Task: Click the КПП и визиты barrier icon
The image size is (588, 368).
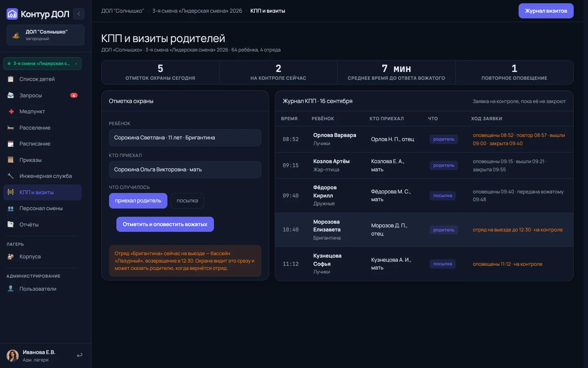Action: pos(11,192)
